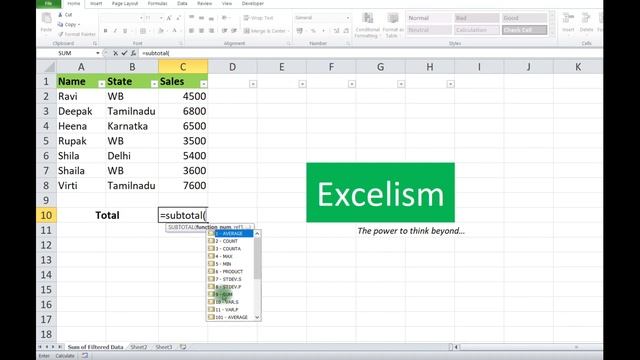Toggle Italic formatting
Screen dimensions: 640x360
pos(115,31)
